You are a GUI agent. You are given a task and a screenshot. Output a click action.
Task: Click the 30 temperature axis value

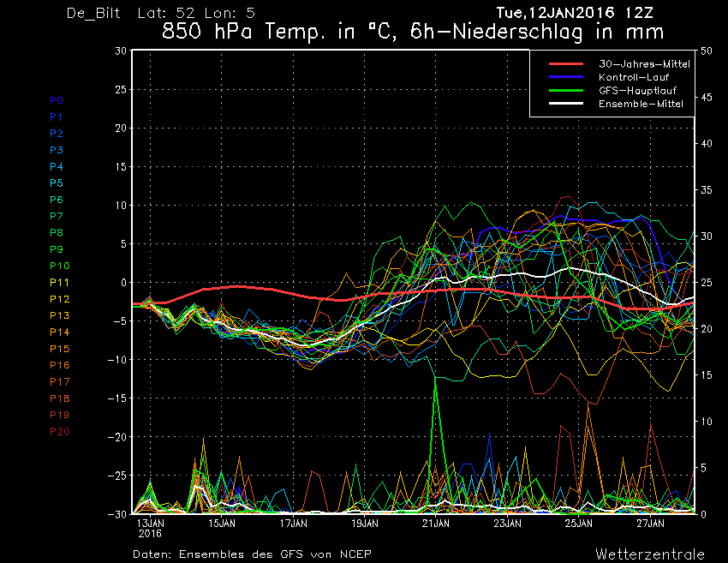click(x=121, y=51)
